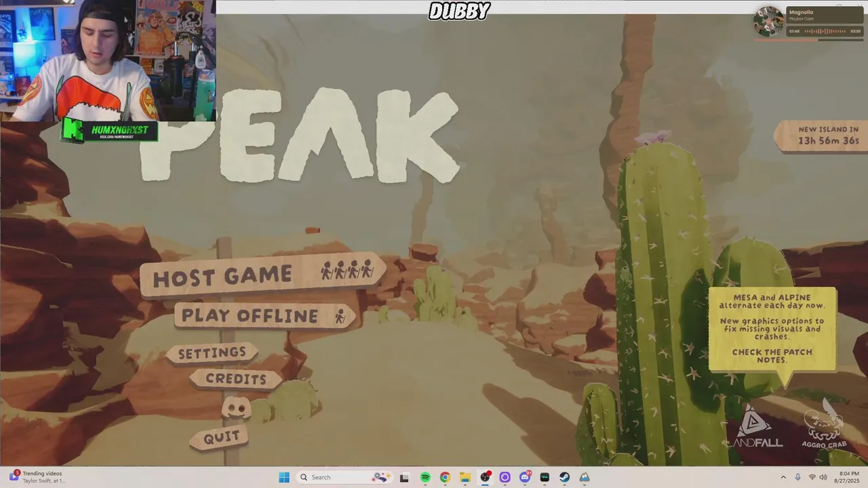Open the Windows Start menu
This screenshot has width=868, height=488.
point(284,477)
